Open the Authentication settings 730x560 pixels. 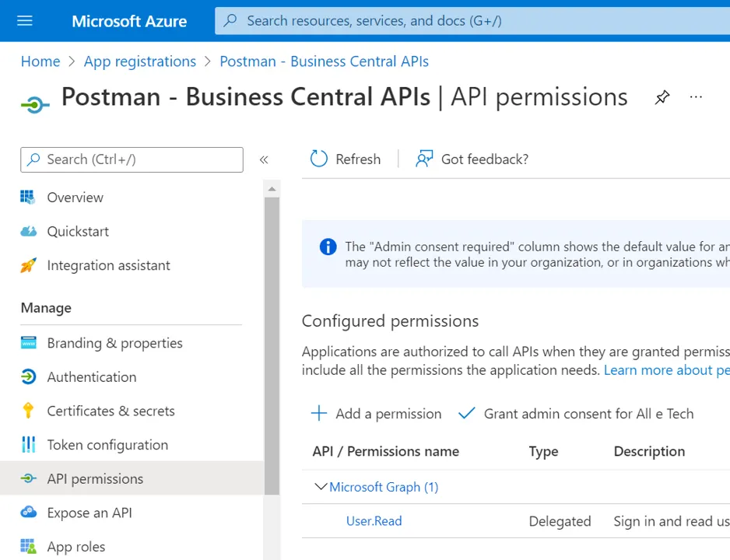click(x=92, y=376)
